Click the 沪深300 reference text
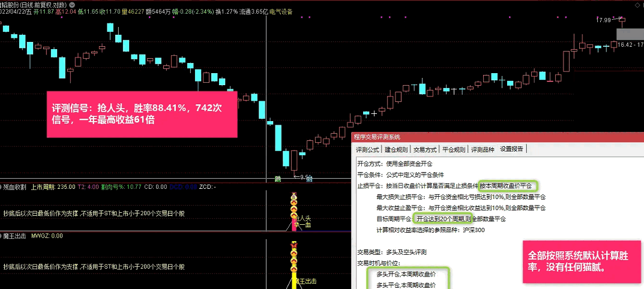This screenshot has width=644, height=289. [x=474, y=230]
